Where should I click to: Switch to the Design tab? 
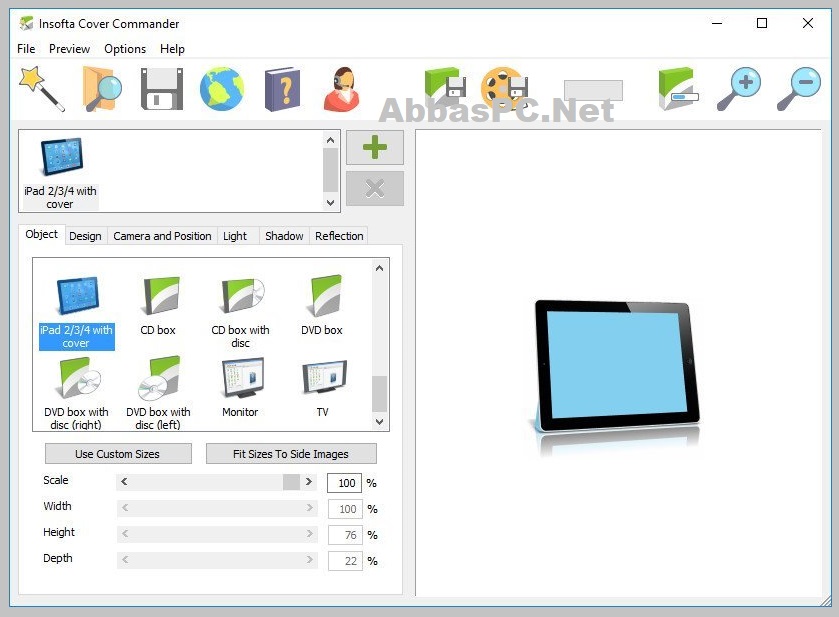(85, 236)
